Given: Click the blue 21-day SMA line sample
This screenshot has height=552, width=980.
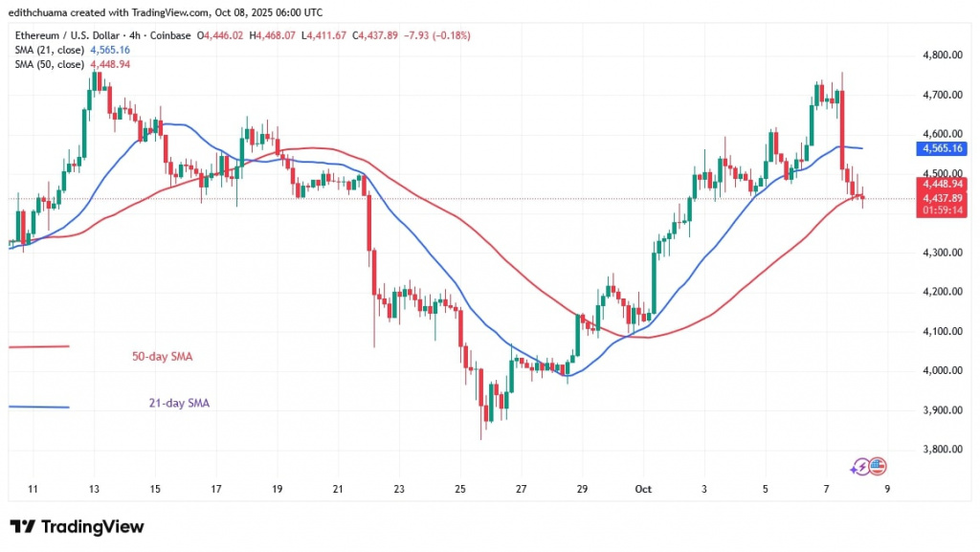Looking at the screenshot, I should [x=38, y=407].
